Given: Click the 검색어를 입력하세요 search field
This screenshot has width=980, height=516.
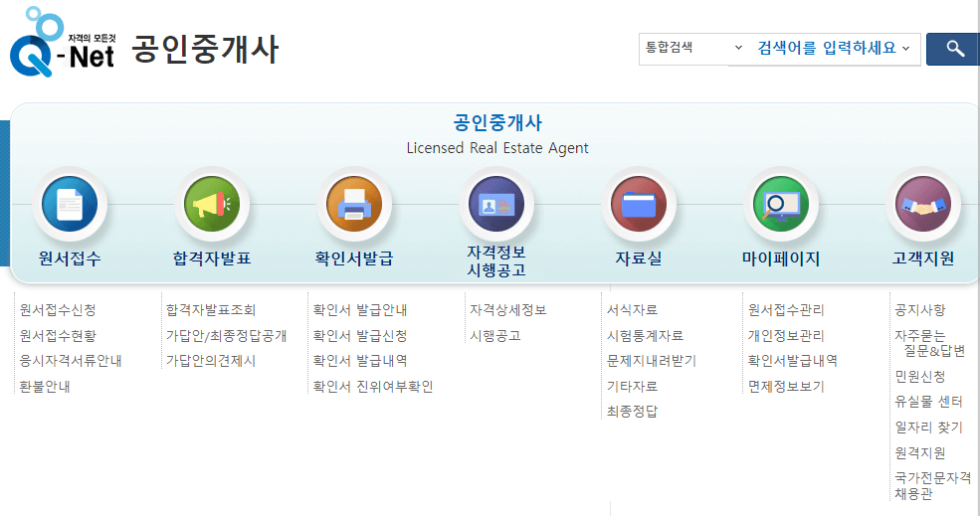Looking at the screenshot, I should 826,48.
